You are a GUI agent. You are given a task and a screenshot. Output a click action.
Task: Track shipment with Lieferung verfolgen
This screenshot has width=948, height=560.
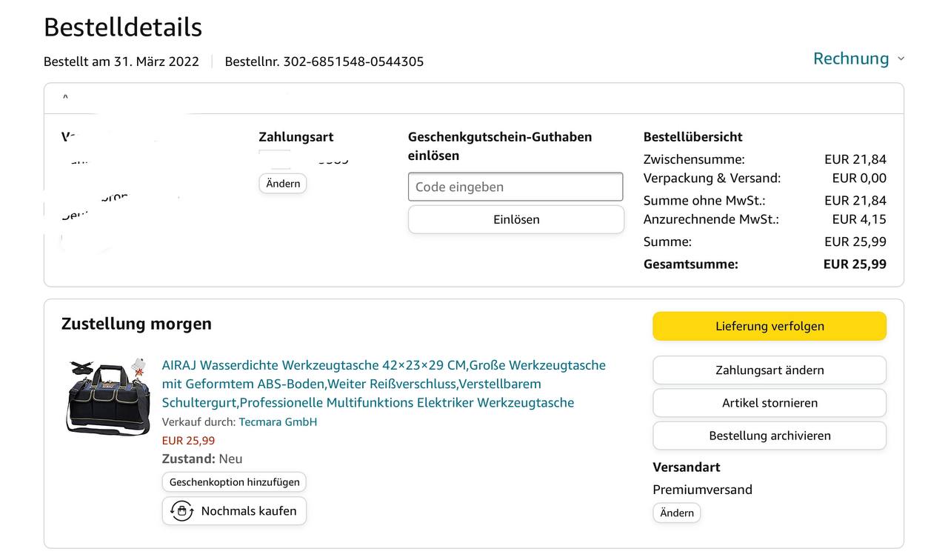(x=770, y=326)
